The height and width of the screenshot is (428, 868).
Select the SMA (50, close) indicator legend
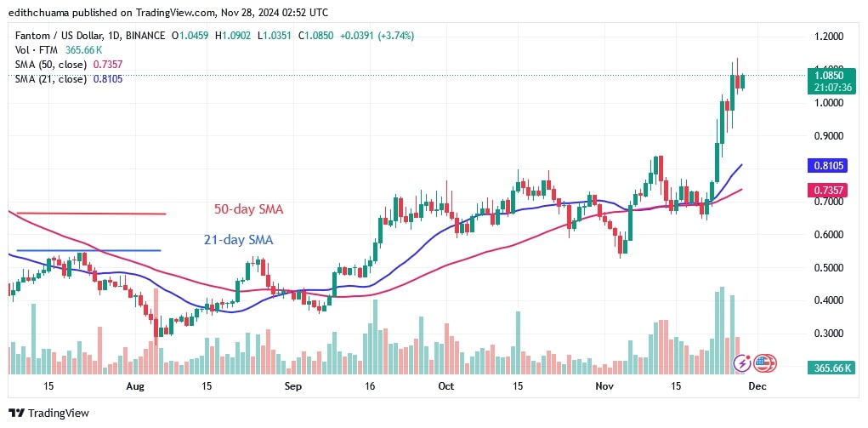pyautogui.click(x=65, y=65)
